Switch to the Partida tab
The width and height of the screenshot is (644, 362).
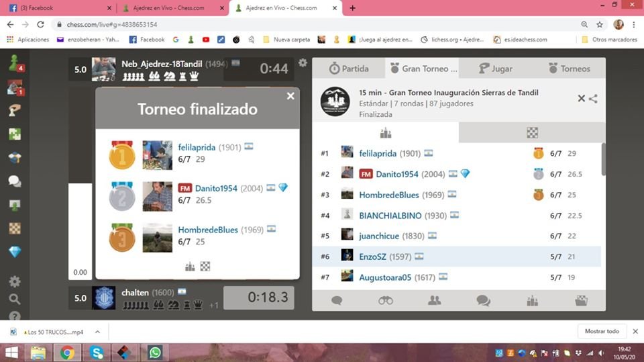(348, 69)
